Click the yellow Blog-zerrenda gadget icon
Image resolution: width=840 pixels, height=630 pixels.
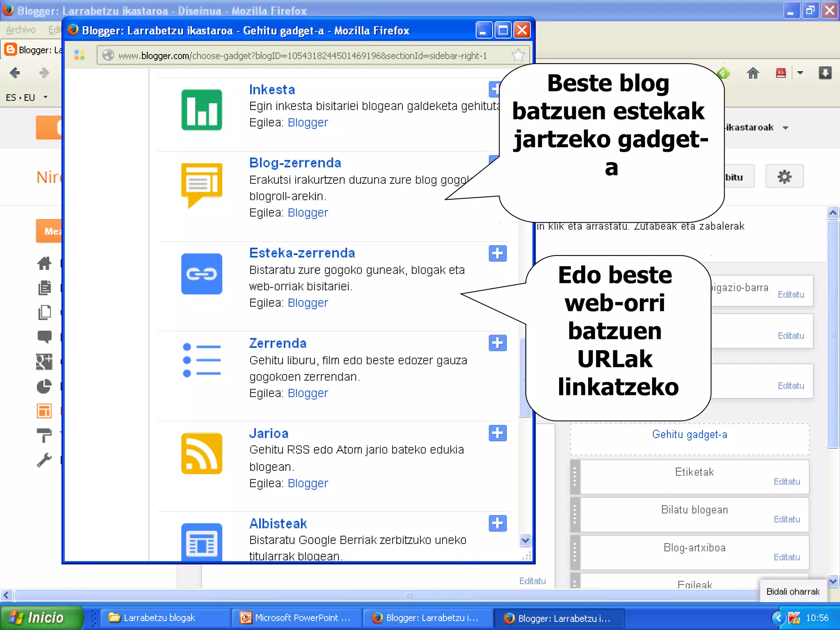point(201,185)
